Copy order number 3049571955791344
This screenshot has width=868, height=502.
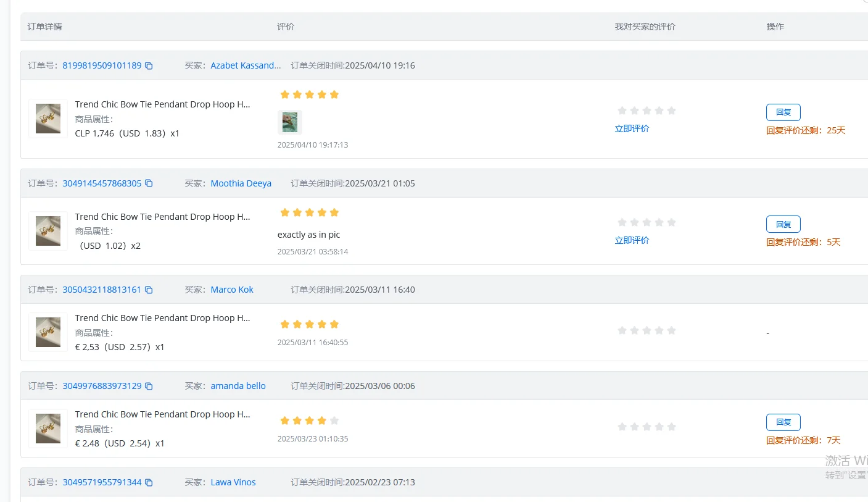pos(149,482)
